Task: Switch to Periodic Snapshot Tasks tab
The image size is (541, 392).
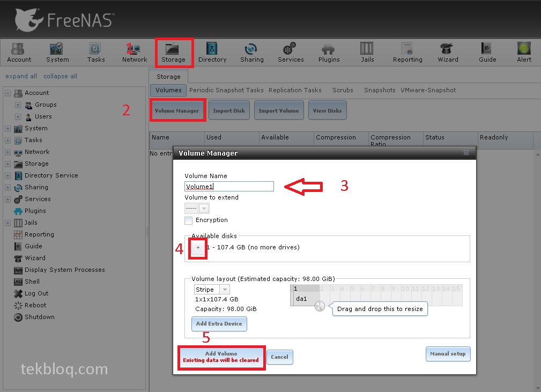Action: coord(226,90)
